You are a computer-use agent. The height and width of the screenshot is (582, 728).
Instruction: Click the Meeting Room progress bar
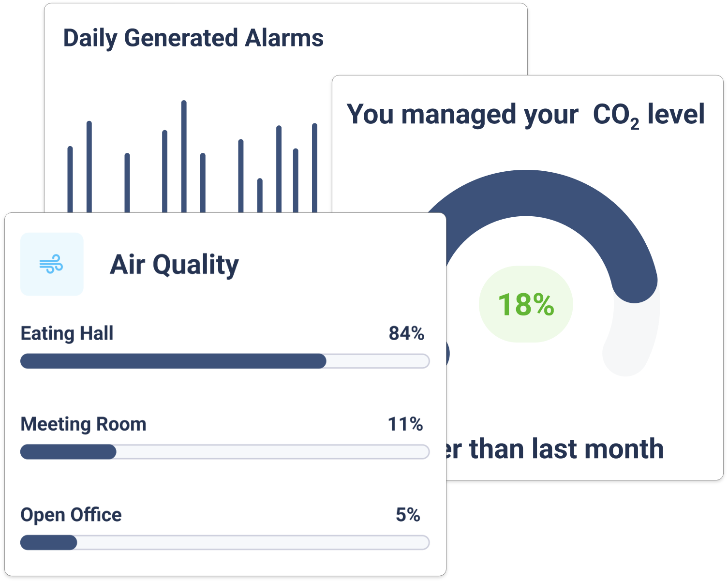(x=224, y=452)
